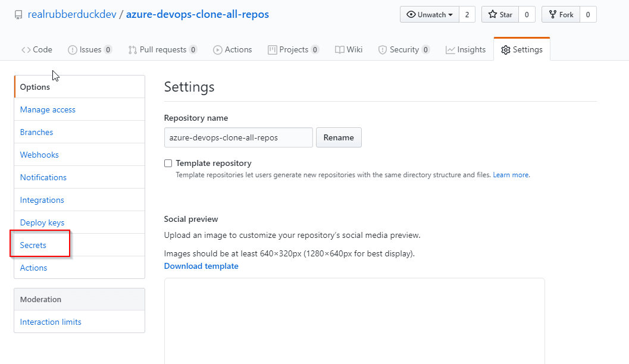Click the Issues count badge
This screenshot has height=364, width=629.
[x=108, y=50]
